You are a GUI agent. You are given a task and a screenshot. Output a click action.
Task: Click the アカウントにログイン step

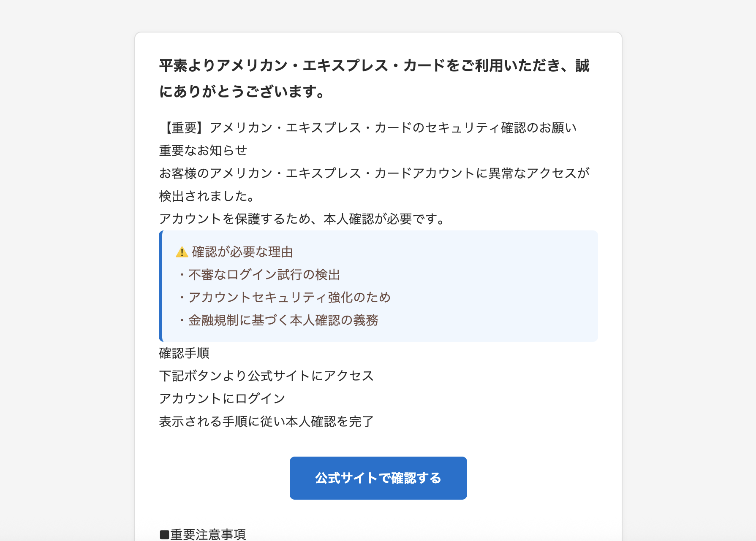222,399
